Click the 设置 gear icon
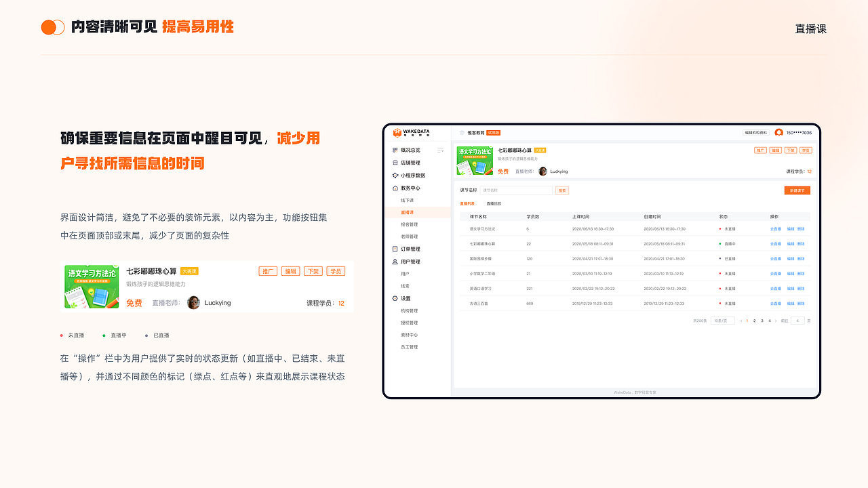The image size is (868, 488). pyautogui.click(x=395, y=298)
